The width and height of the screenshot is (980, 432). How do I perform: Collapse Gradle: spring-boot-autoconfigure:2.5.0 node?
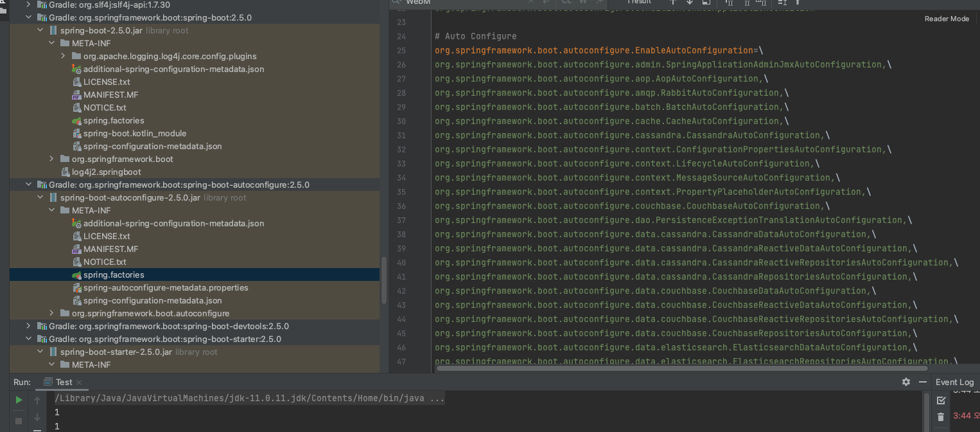point(28,184)
